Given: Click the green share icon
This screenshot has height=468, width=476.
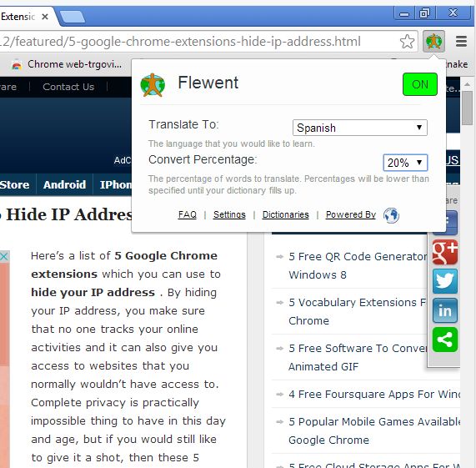Looking at the screenshot, I should [x=444, y=340].
